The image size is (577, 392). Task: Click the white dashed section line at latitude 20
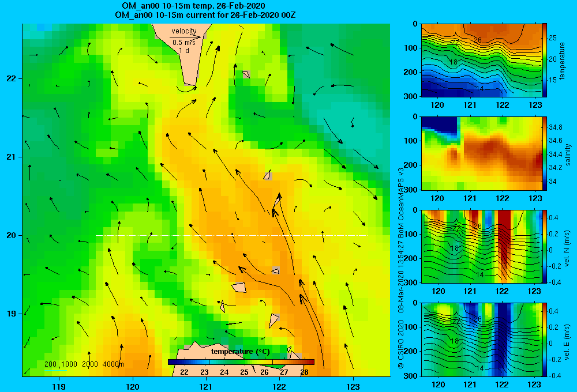pyautogui.click(x=231, y=235)
